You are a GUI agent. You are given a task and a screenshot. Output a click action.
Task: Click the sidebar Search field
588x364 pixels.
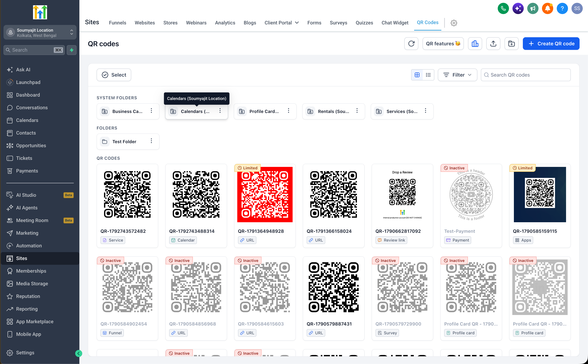[34, 50]
